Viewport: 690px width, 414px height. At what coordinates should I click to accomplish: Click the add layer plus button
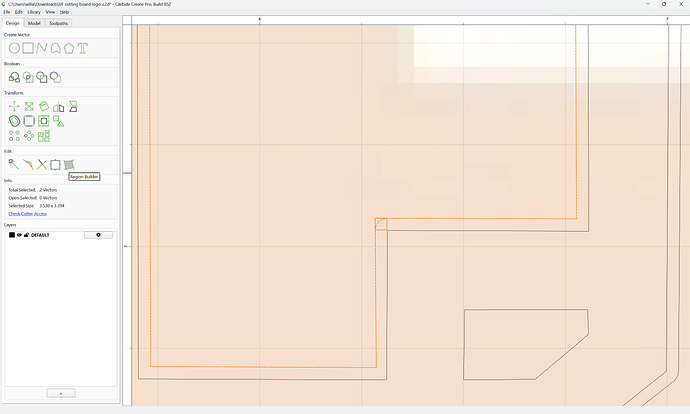tap(61, 393)
